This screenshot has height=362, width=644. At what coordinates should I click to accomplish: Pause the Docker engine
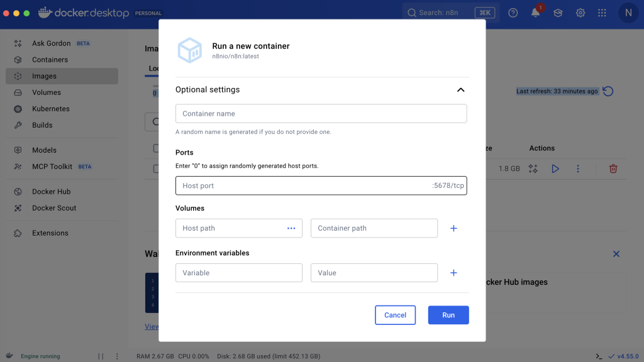click(101, 356)
